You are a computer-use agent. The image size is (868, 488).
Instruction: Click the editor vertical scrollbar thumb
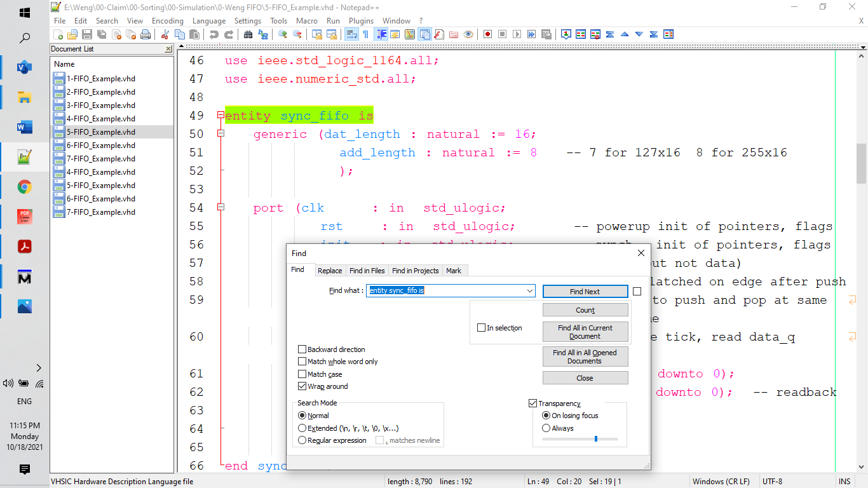tap(861, 163)
